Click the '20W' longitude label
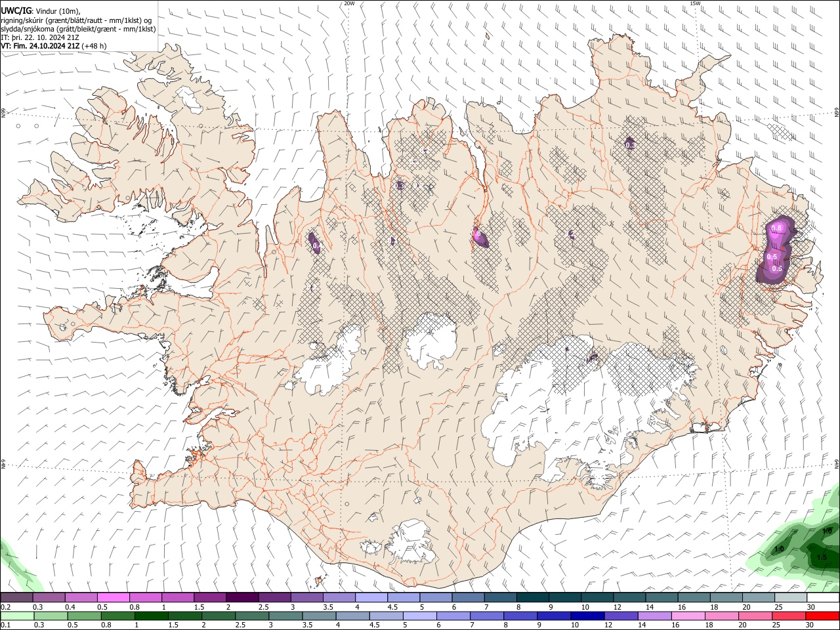 [349, 3]
